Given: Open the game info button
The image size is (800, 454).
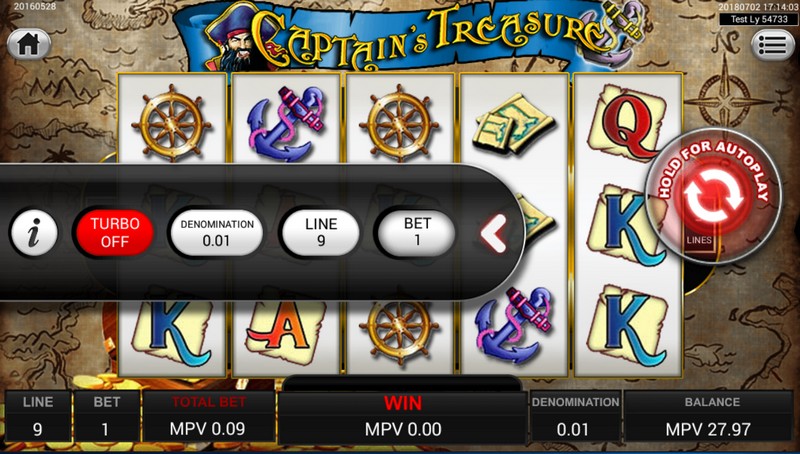Looking at the screenshot, I should (34, 233).
